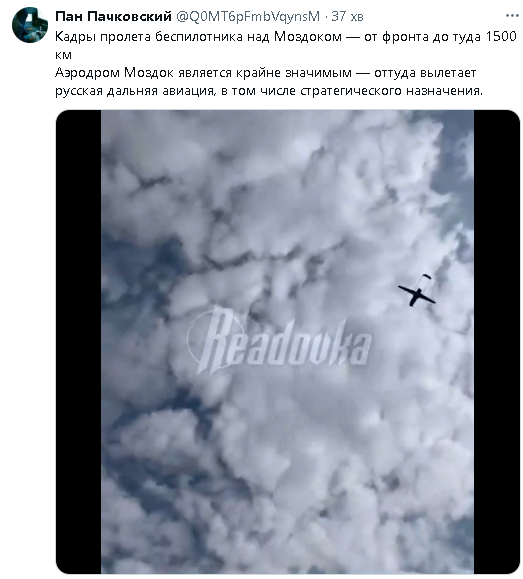Screen dimensions: 523x579
Task: Click the drone silhouette in the video
Action: pyautogui.click(x=417, y=295)
